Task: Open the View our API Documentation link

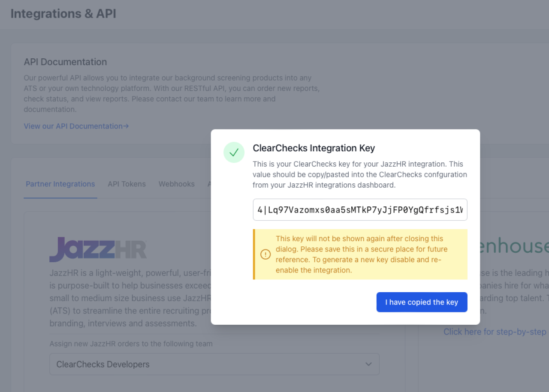Action: (x=73, y=126)
